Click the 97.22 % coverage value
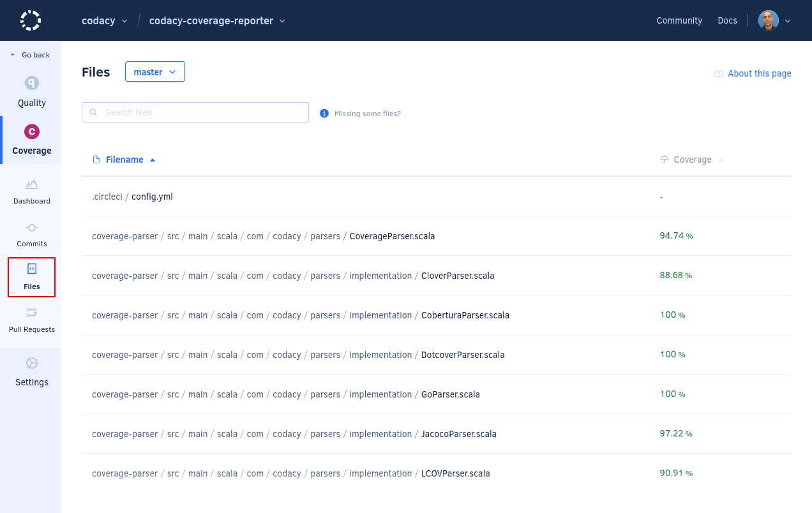Screen dimensions: 812x513 click(676, 434)
